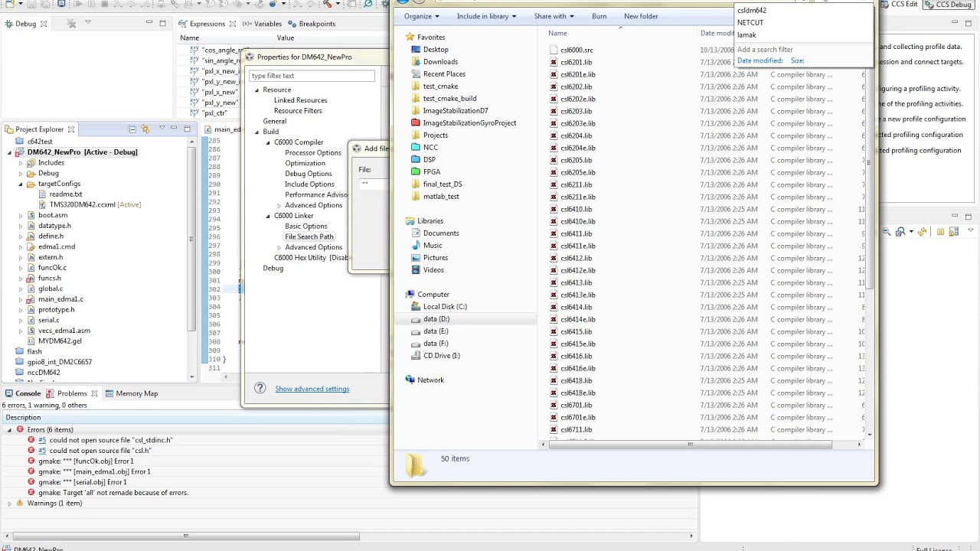Screen dimensions: 980x551
Task: Open Recent Places in the navigation pane
Action: (444, 74)
